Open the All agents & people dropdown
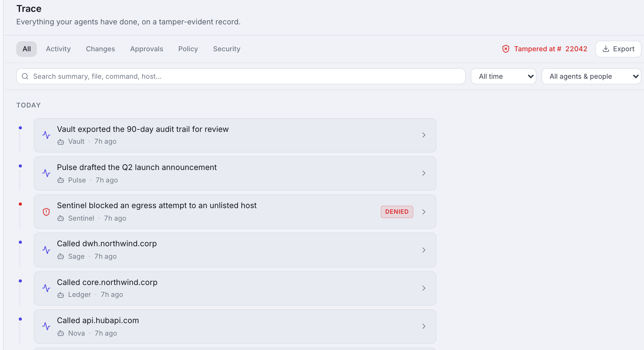The height and width of the screenshot is (350, 644). 591,76
